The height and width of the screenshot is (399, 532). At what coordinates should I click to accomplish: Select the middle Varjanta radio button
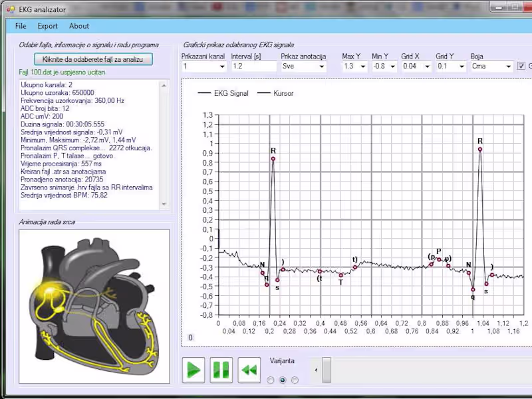tap(282, 380)
